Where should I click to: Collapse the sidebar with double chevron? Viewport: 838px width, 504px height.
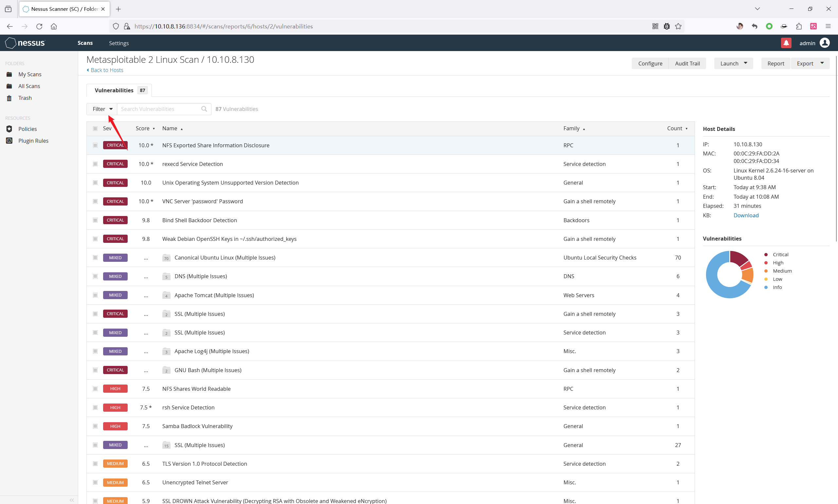point(72,500)
